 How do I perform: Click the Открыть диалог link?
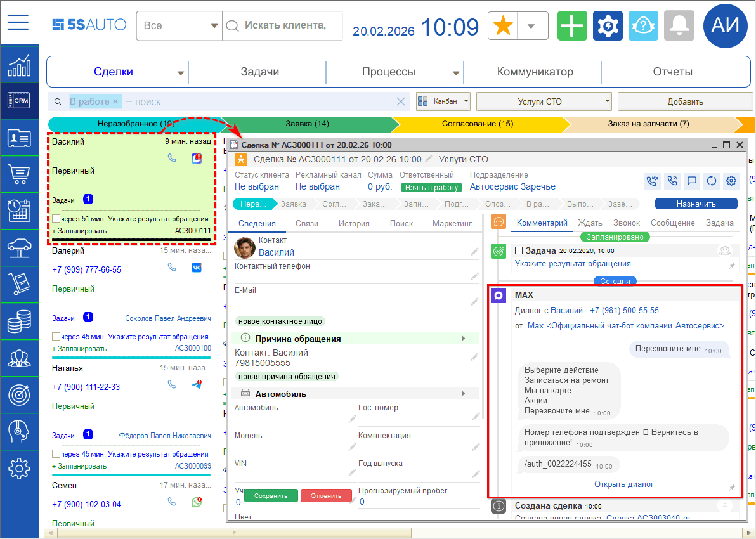(x=623, y=484)
